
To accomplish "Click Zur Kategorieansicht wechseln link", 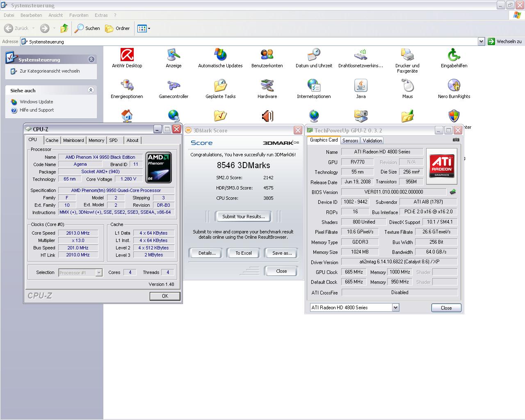I will tap(50, 71).
